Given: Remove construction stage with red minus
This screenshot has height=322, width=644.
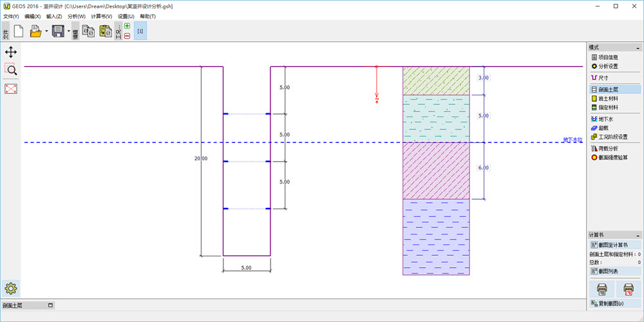Looking at the screenshot, I should [127, 36].
